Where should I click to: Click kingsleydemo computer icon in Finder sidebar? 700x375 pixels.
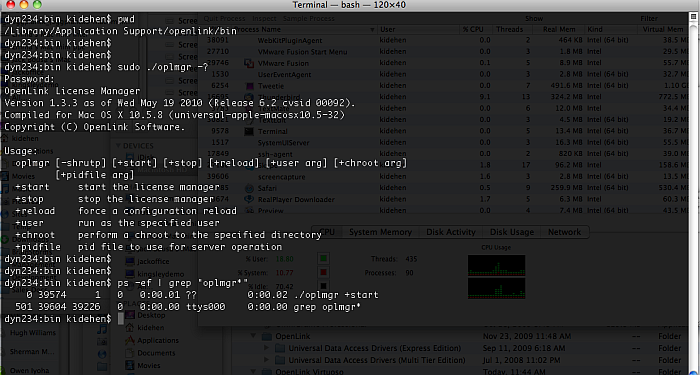pos(130,274)
